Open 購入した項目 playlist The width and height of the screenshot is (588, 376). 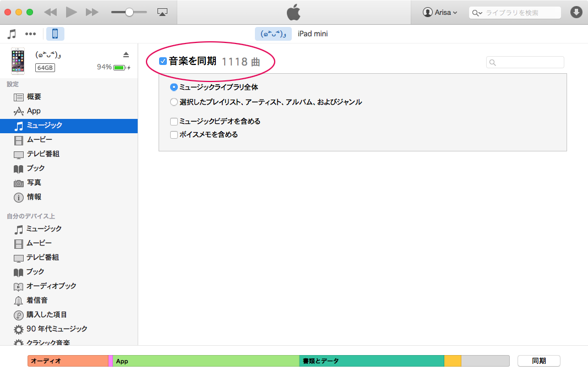click(x=69, y=315)
